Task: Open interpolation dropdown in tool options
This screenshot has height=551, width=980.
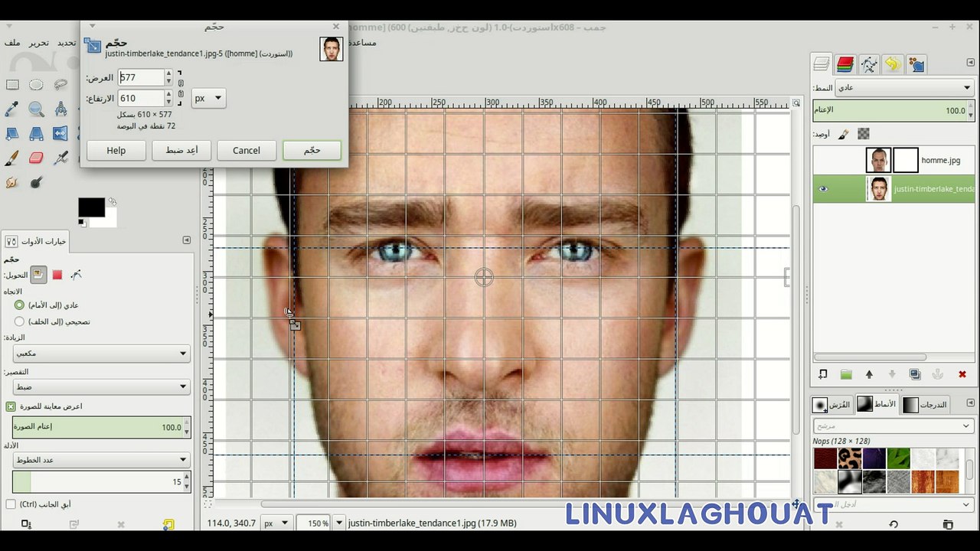Action: coord(101,354)
